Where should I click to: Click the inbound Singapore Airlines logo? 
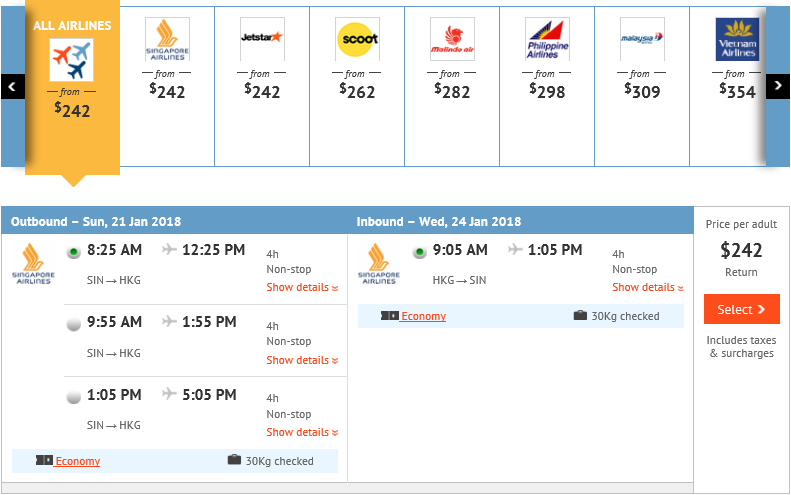click(379, 264)
